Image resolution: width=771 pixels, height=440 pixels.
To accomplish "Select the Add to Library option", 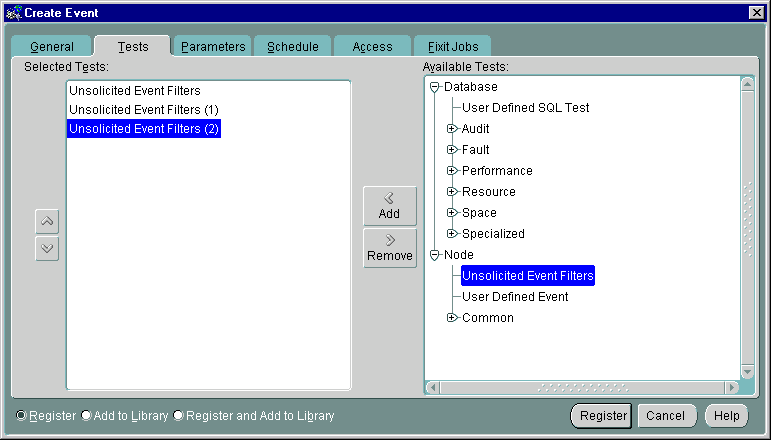I will [x=86, y=415].
